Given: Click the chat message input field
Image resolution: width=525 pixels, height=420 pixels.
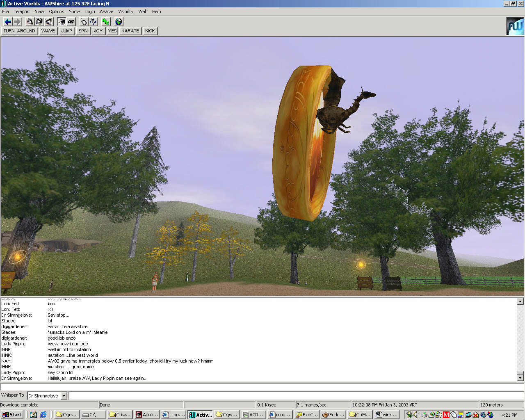Looking at the screenshot, I should (x=295, y=396).
